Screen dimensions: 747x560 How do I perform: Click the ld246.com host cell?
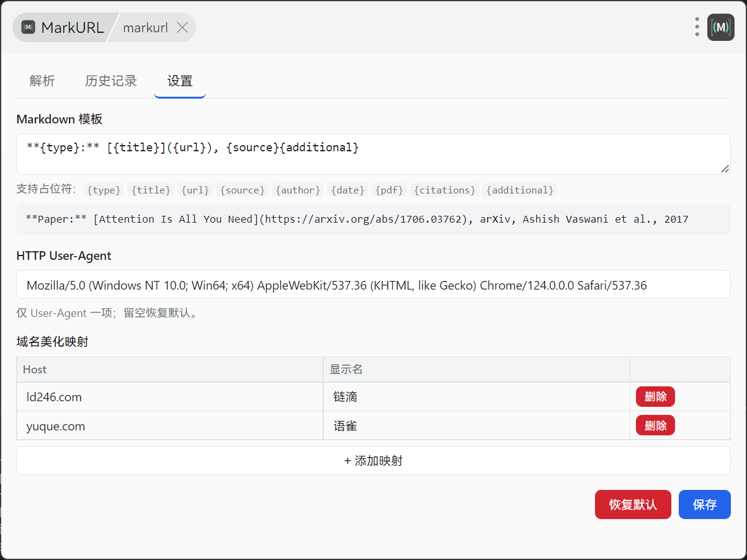170,397
